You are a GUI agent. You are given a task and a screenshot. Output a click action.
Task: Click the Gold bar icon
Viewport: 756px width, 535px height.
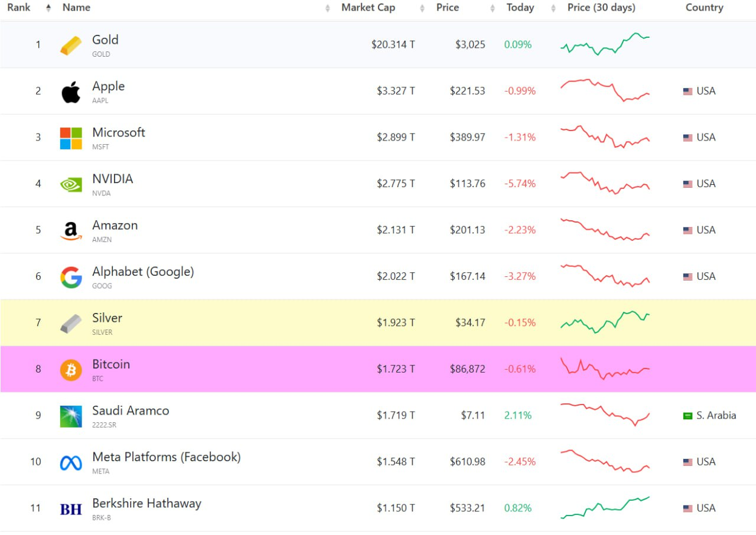point(71,45)
